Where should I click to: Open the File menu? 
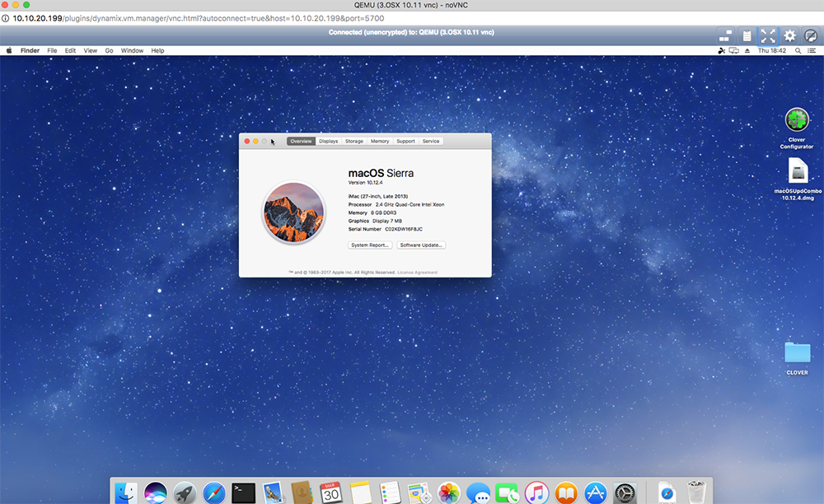[x=52, y=50]
